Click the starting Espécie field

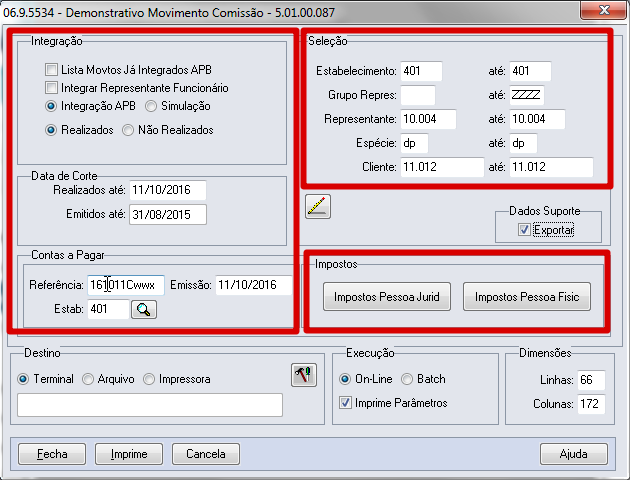coord(414,143)
